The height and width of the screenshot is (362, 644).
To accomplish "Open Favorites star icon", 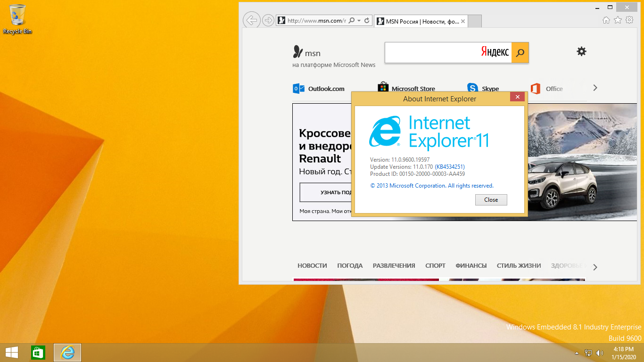I will [x=618, y=20].
